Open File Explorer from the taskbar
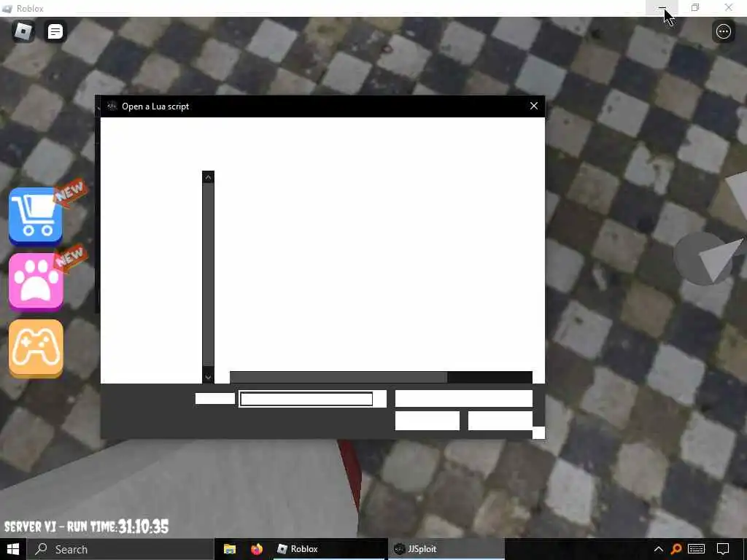 [x=230, y=549]
